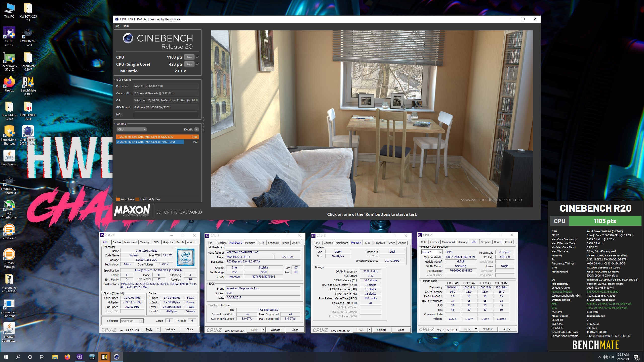Open taskbar Search
Image resolution: width=644 pixels, height=362 pixels.
coord(18,357)
